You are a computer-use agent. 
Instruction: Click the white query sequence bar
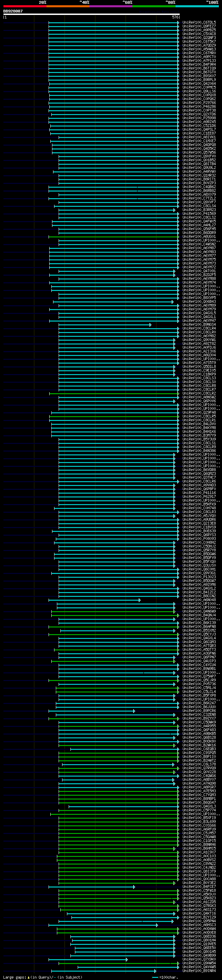pyautogui.click(x=92, y=14)
